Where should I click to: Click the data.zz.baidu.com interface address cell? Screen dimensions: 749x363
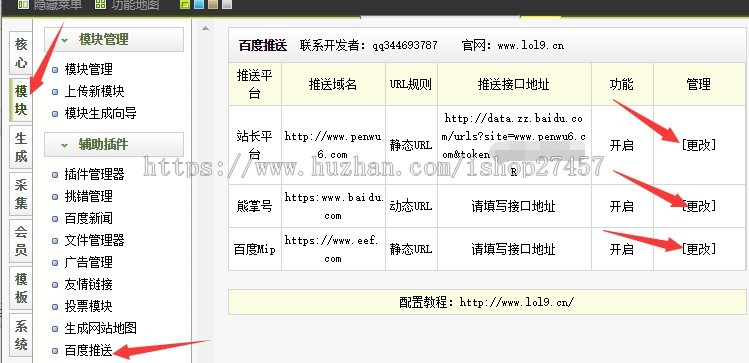coord(514,145)
